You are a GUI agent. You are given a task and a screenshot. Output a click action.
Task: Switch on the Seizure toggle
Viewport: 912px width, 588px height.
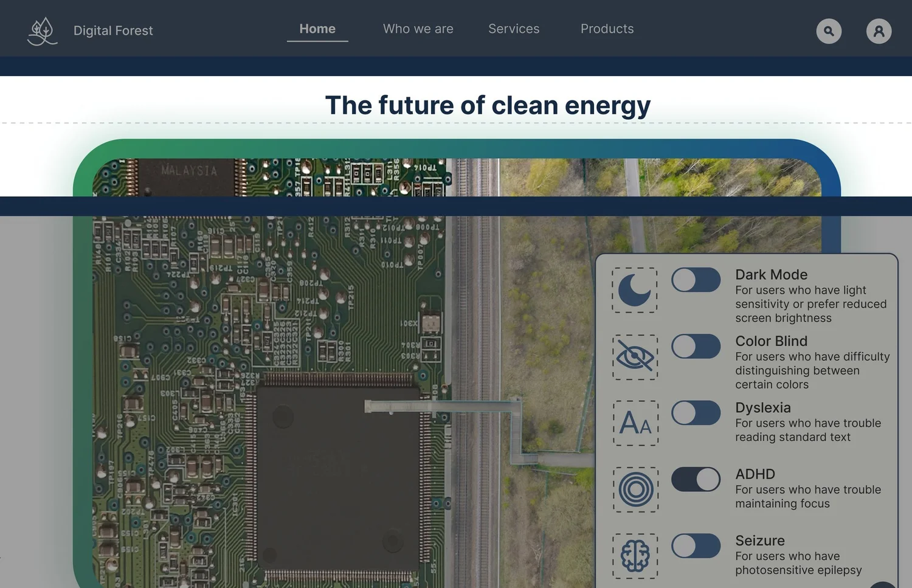pos(696,546)
